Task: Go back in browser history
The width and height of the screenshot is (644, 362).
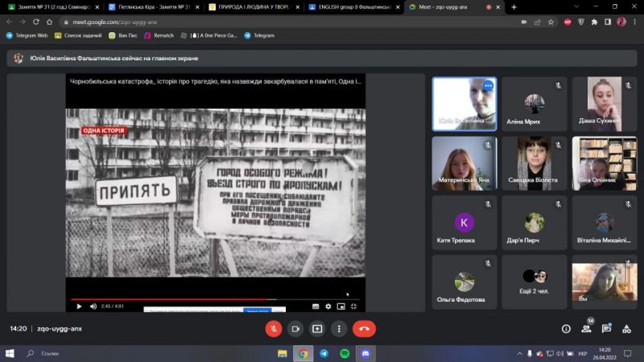Action: pyautogui.click(x=9, y=22)
